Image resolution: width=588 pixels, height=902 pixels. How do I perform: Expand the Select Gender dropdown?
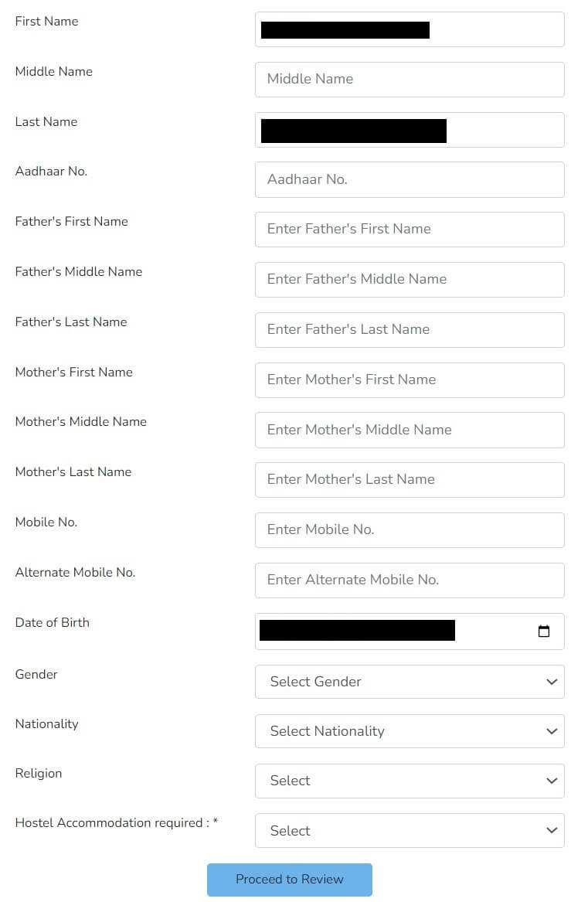tap(410, 682)
